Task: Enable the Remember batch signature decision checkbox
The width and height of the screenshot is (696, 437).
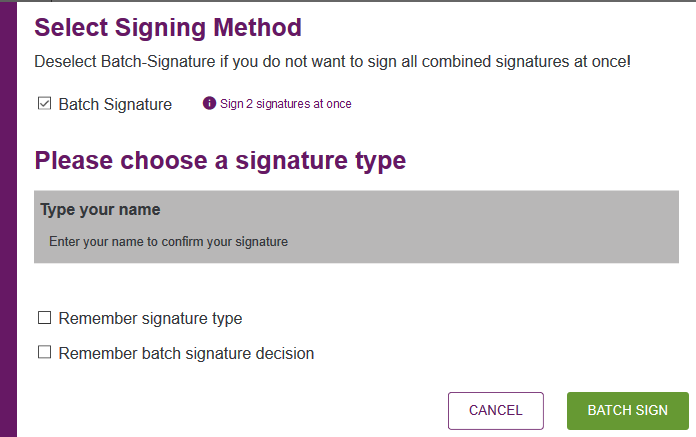Action: 44,352
